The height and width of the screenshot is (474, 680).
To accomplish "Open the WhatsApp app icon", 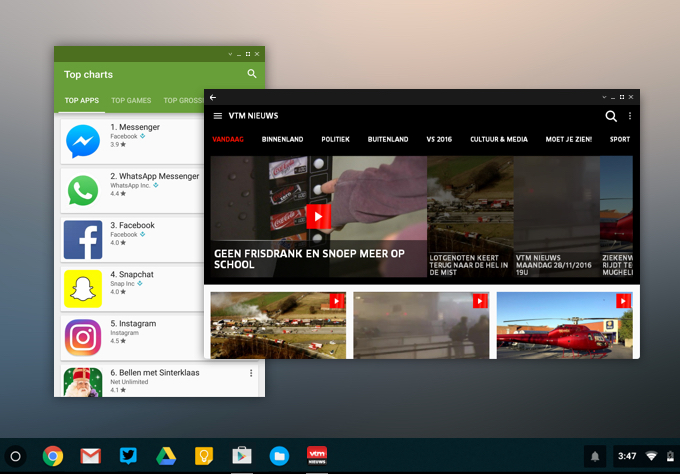I will tap(83, 190).
